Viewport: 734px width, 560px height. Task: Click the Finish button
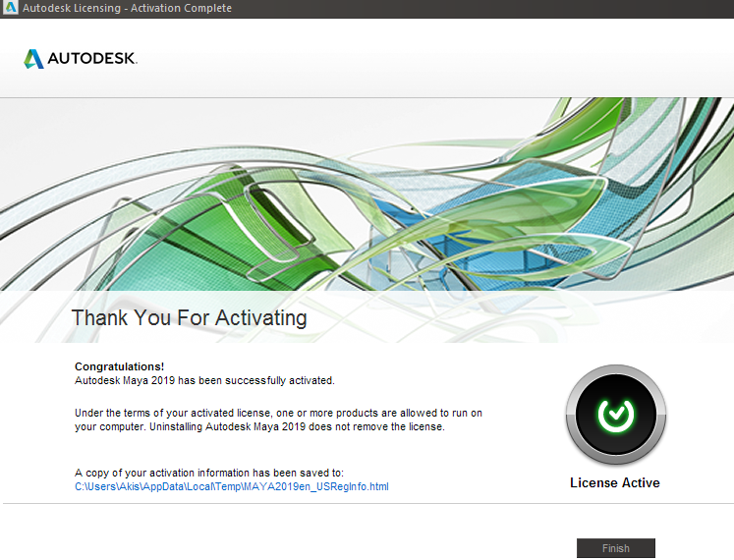pos(615,548)
